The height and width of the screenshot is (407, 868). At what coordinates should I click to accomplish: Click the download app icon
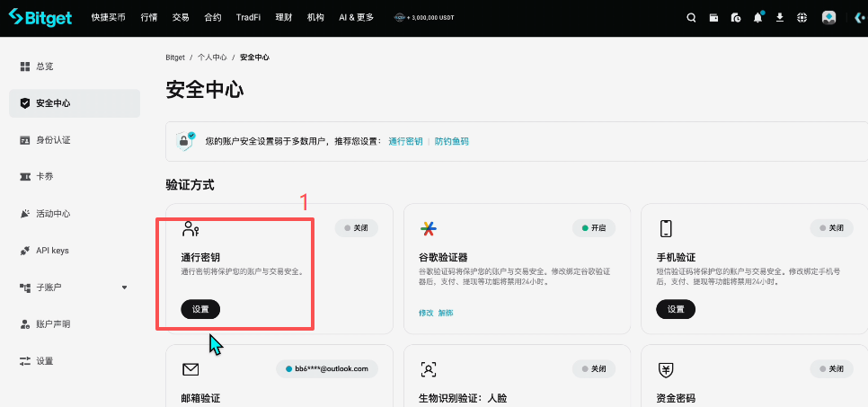(x=779, y=18)
